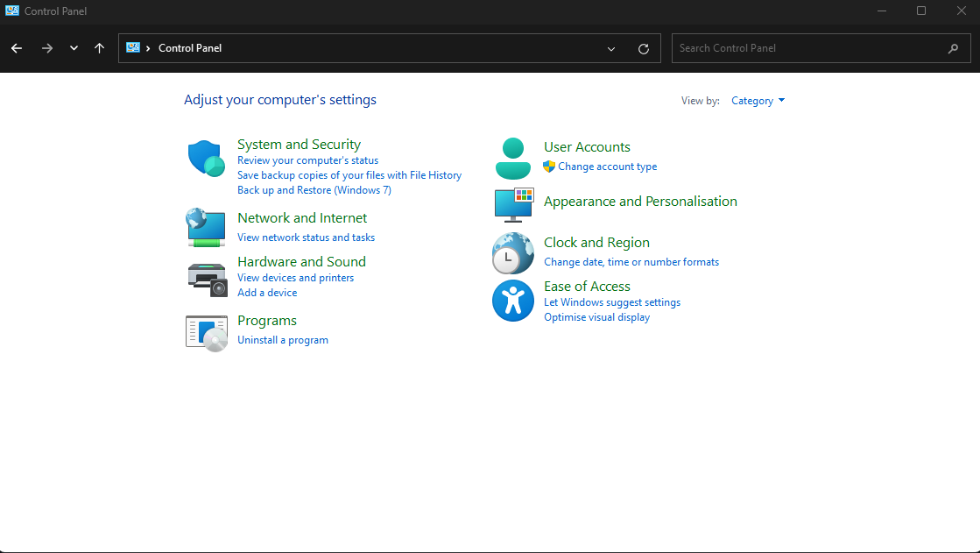
Task: Open Network and Internet heading
Action: tap(302, 218)
